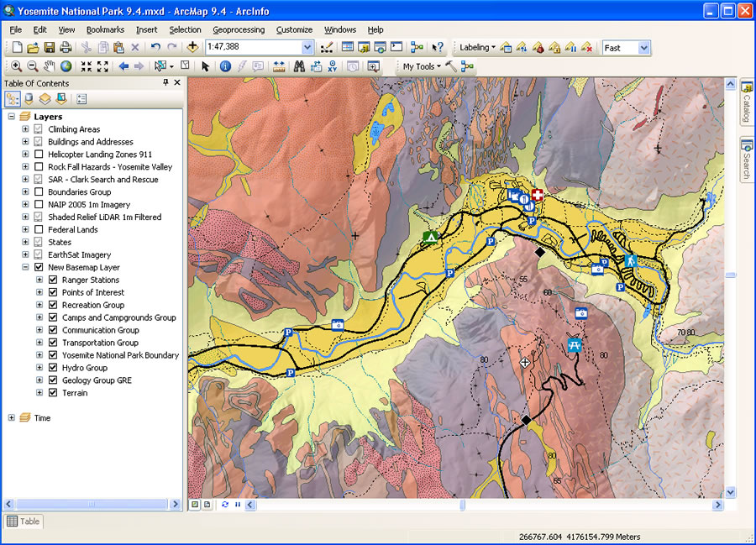
Task: Go back to previous extent arrow
Action: tap(123, 66)
